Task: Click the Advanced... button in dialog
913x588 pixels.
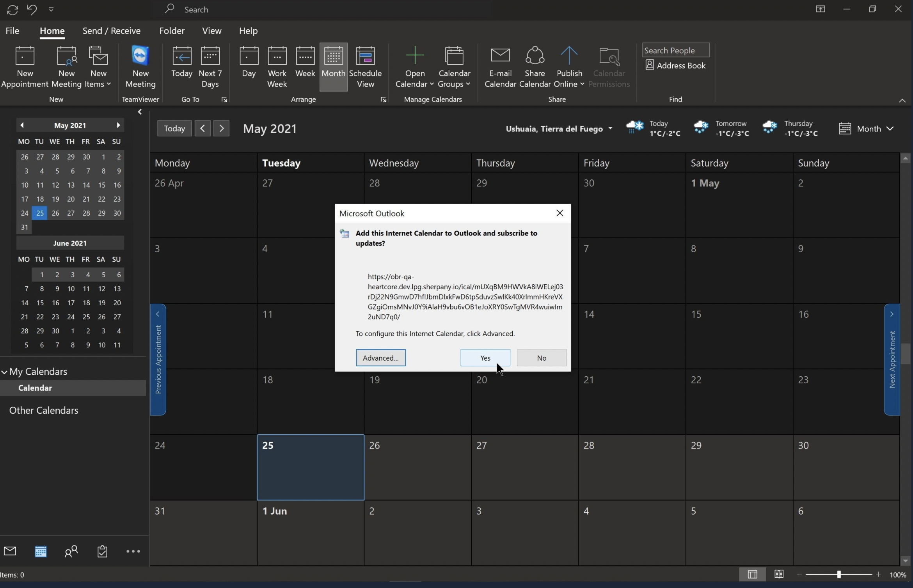Action: coord(380,358)
